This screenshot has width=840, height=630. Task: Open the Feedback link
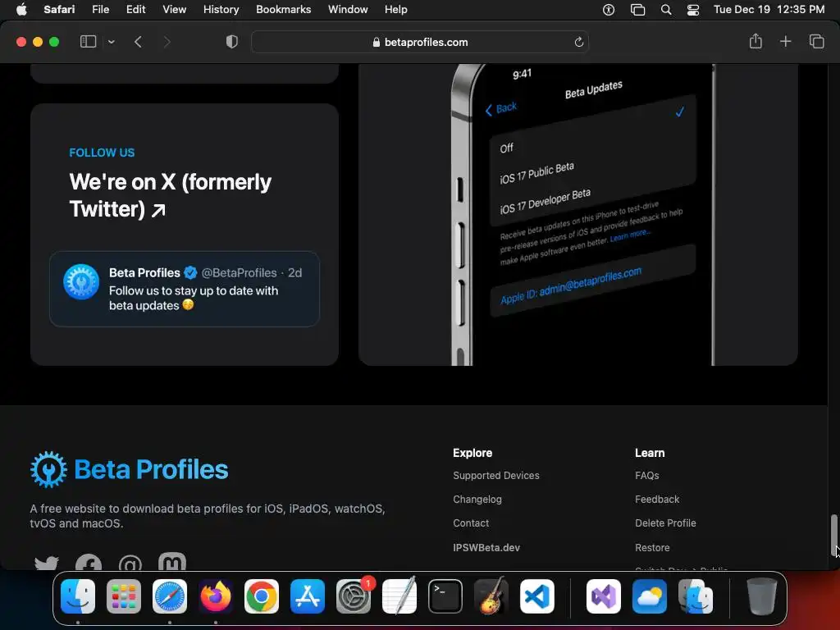pos(657,500)
